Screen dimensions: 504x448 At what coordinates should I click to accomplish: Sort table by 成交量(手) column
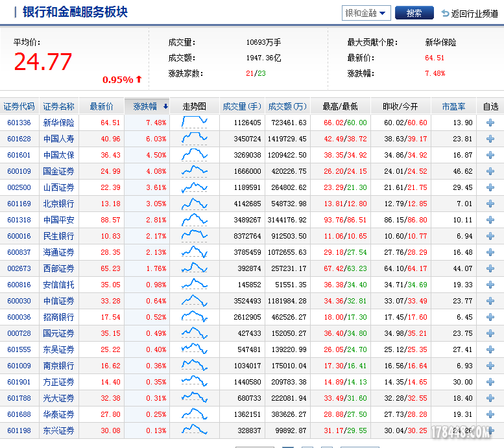coord(242,106)
